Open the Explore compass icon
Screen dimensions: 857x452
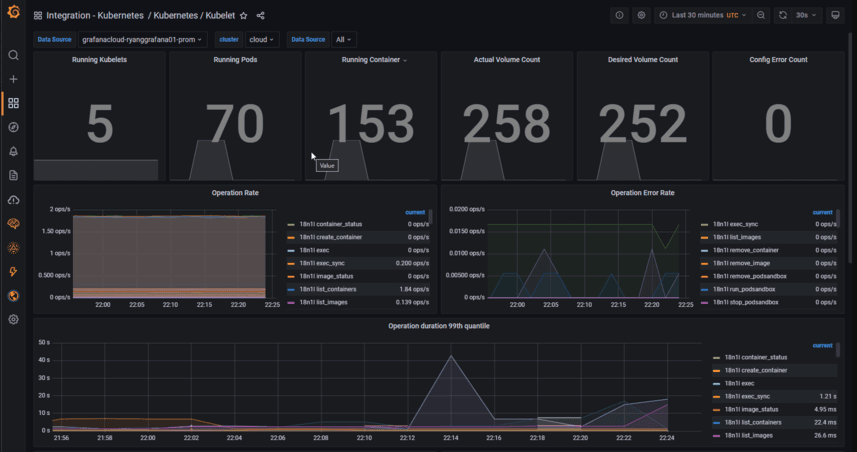coord(14,127)
